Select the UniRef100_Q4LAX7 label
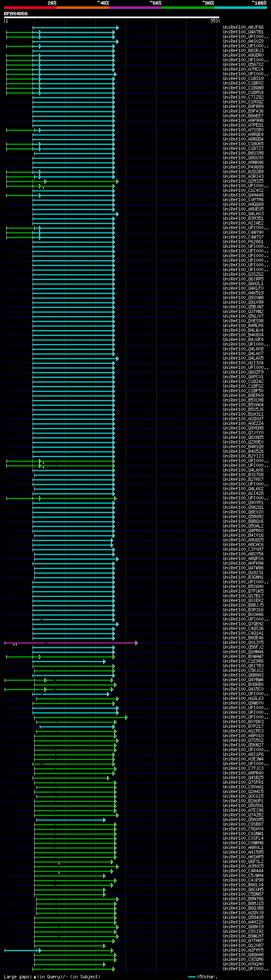Viewport: 271px width, 980px height. [243, 354]
